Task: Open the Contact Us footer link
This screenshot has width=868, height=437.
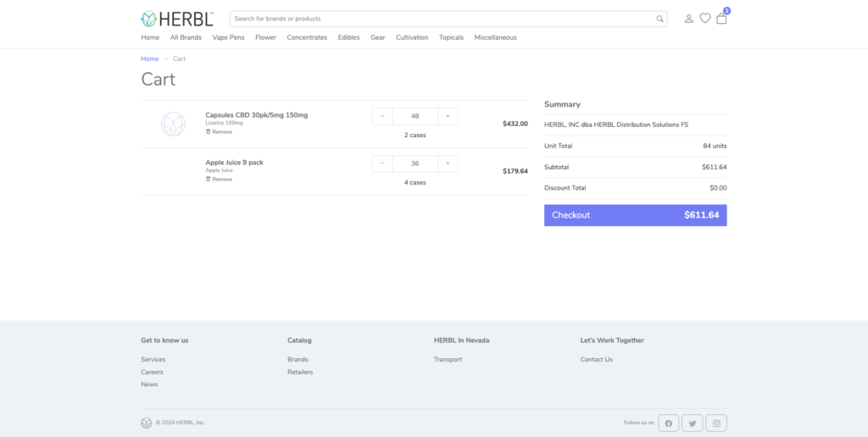Action: pyautogui.click(x=596, y=360)
